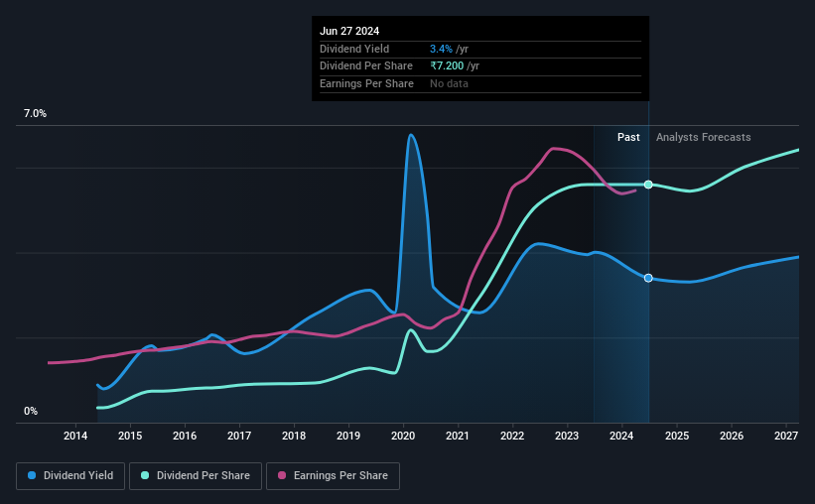This screenshot has height=504, width=815.
Task: Click the Past region label
Action: pos(628,137)
